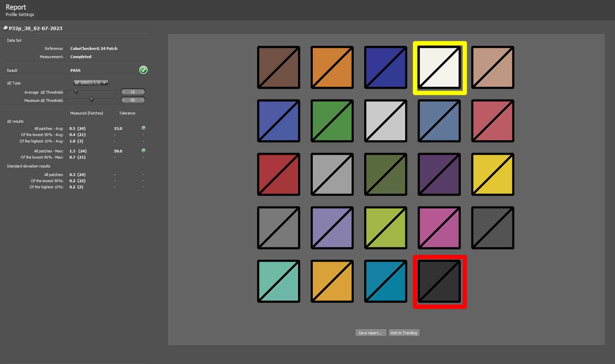Viewport: 615px width, 364px height.
Task: Open the ΔE Type dropdown
Action: [91, 83]
